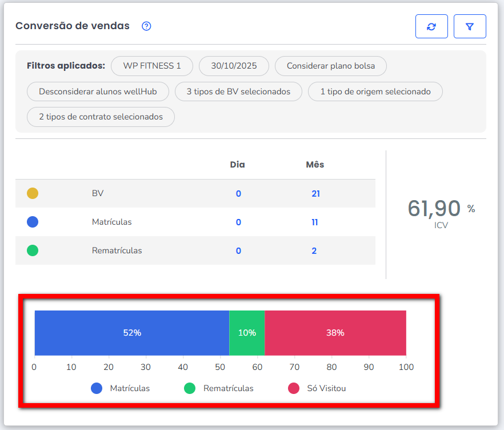Click the Desconsiderar alunos wellHub chip
Screen dimensions: 504x430
(x=98, y=91)
